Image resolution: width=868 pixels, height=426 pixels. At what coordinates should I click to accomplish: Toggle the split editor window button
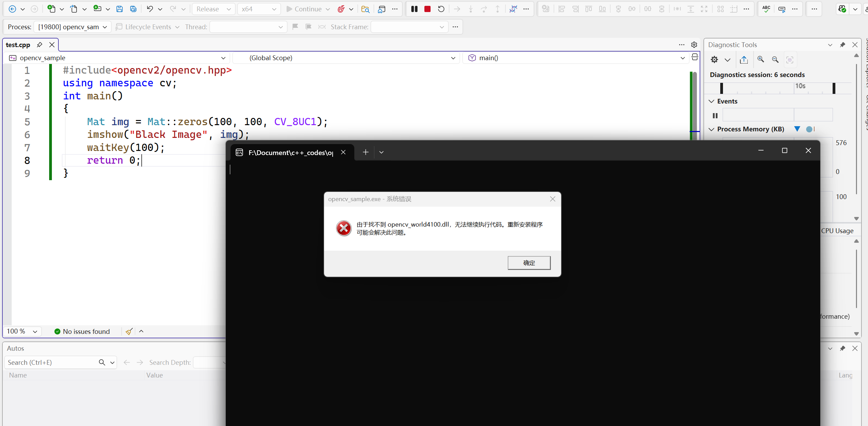[694, 57]
